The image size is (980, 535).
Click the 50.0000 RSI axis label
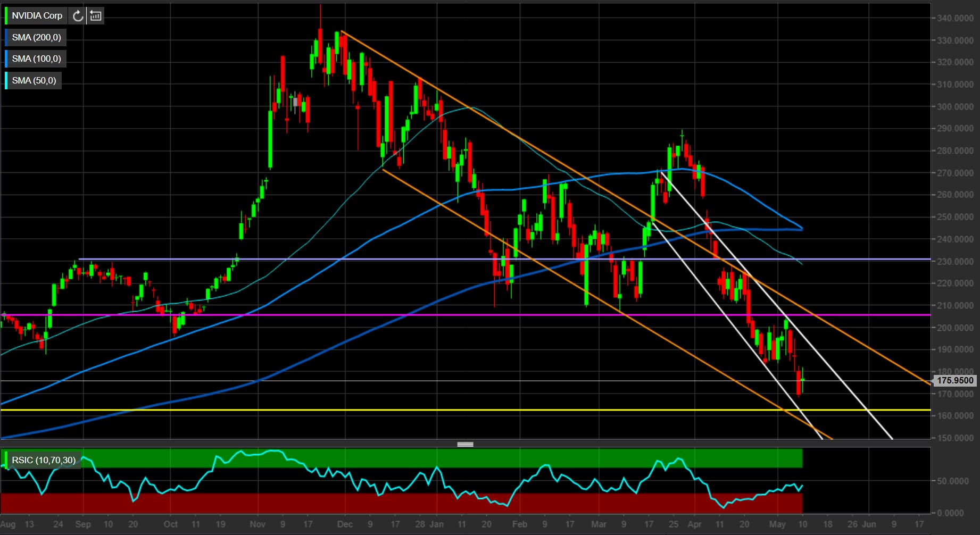point(953,481)
